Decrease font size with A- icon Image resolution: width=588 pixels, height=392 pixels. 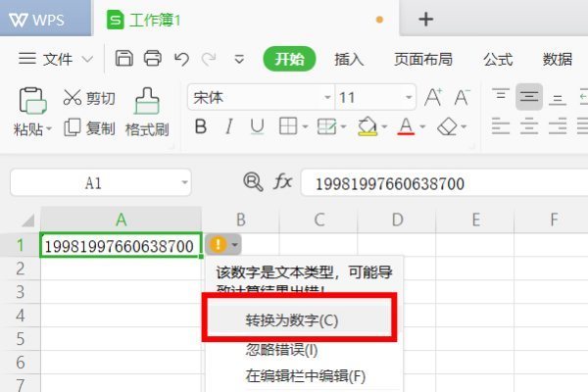462,98
